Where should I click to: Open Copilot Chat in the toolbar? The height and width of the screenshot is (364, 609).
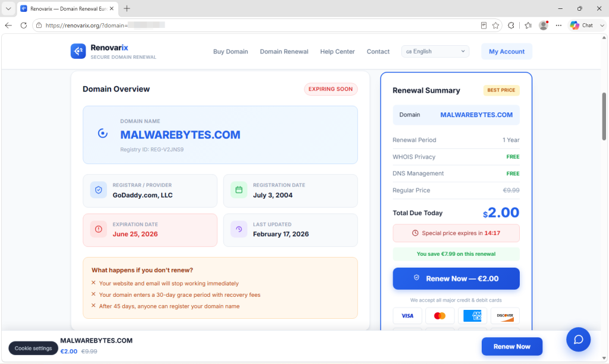[582, 25]
